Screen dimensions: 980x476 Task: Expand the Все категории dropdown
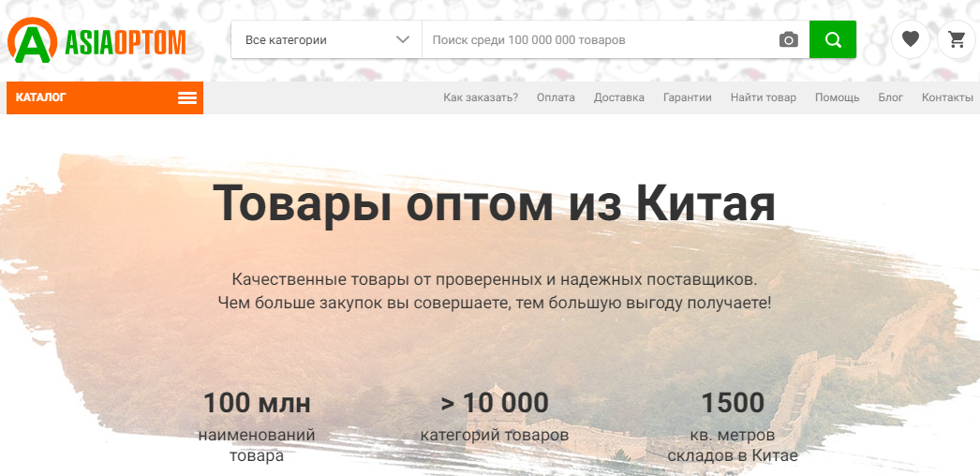pos(327,40)
